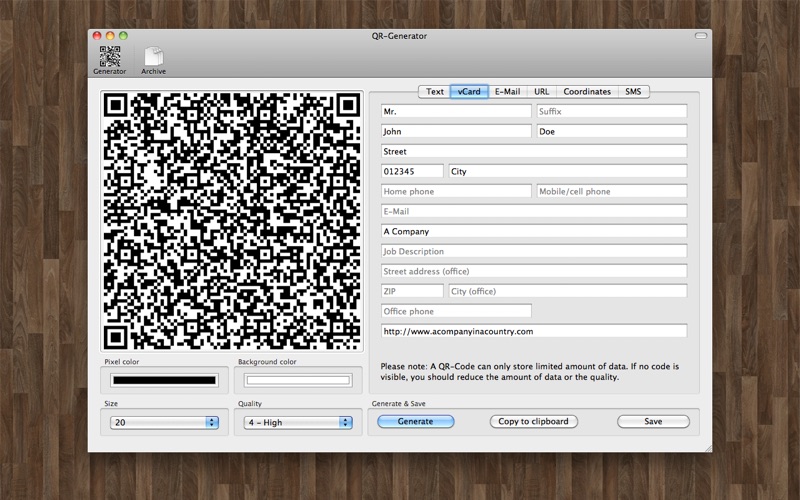This screenshot has width=800, height=500.
Task: Open the Archive toolbar icon
Action: 153,59
